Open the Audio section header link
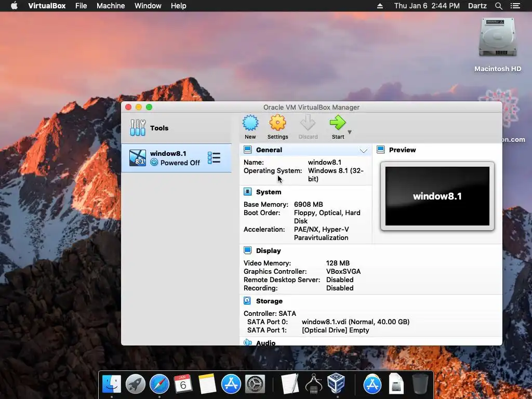Image resolution: width=532 pixels, height=399 pixels. point(265,343)
